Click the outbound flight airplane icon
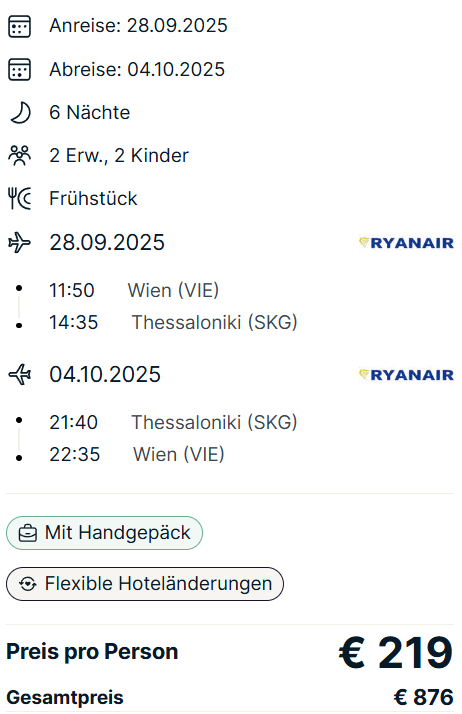 [20, 242]
